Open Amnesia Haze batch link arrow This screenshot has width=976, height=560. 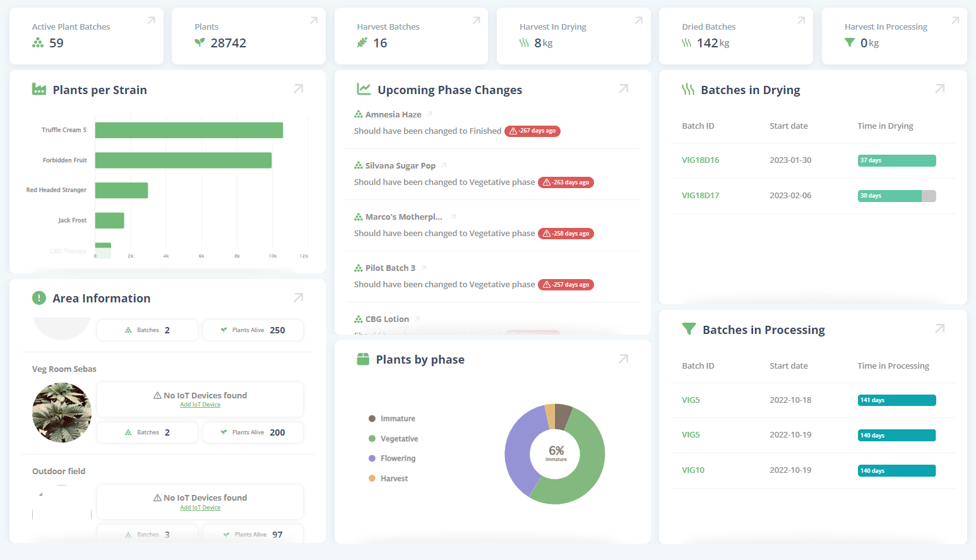(x=429, y=114)
